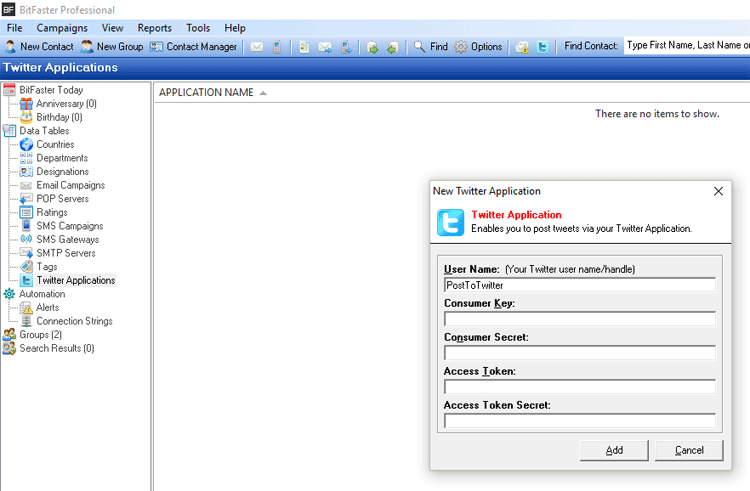Select Search Results (0) in the tree
The width and height of the screenshot is (750, 491).
point(57,349)
